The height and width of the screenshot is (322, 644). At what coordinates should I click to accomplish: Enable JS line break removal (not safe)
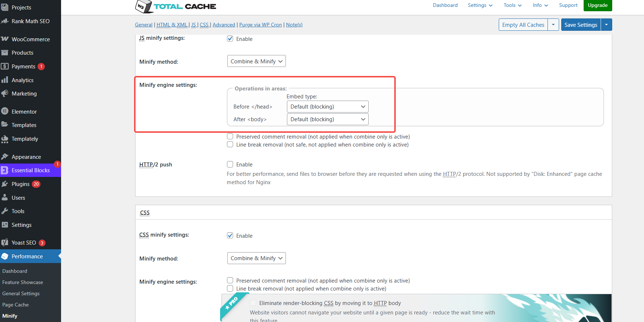(230, 144)
